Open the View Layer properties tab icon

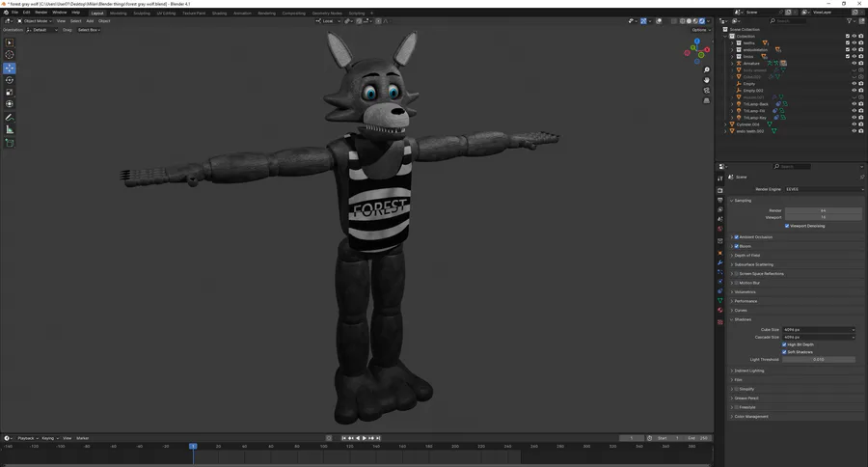(x=720, y=209)
